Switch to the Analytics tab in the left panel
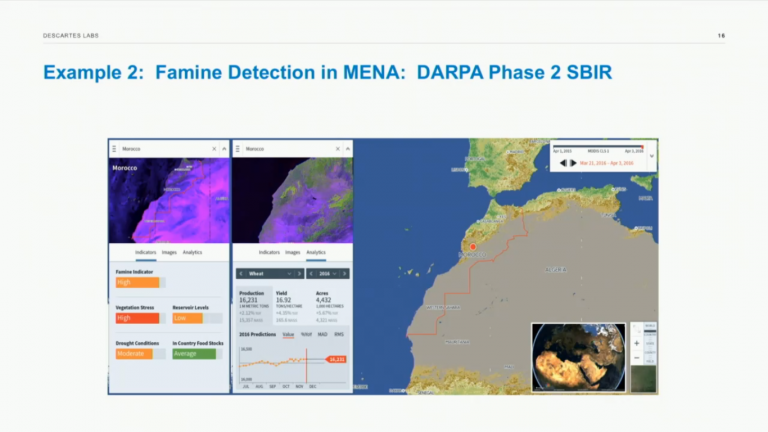 point(192,252)
